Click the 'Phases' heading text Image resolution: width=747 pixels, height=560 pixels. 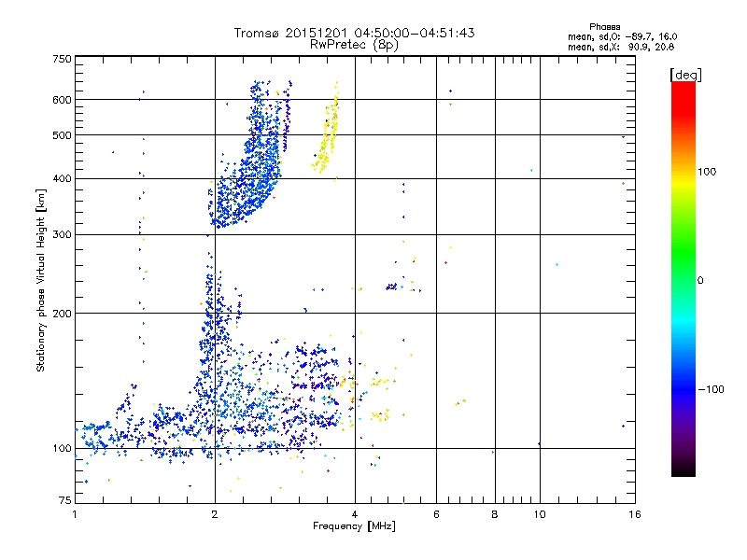604,27
